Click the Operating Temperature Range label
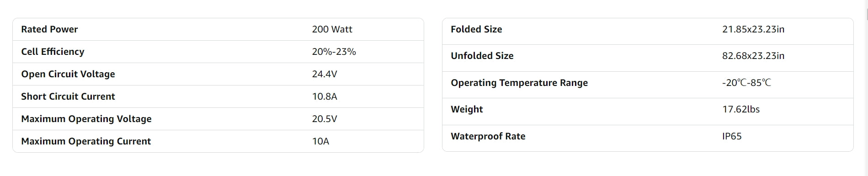Screen dimensions: 868x176 coord(519,83)
